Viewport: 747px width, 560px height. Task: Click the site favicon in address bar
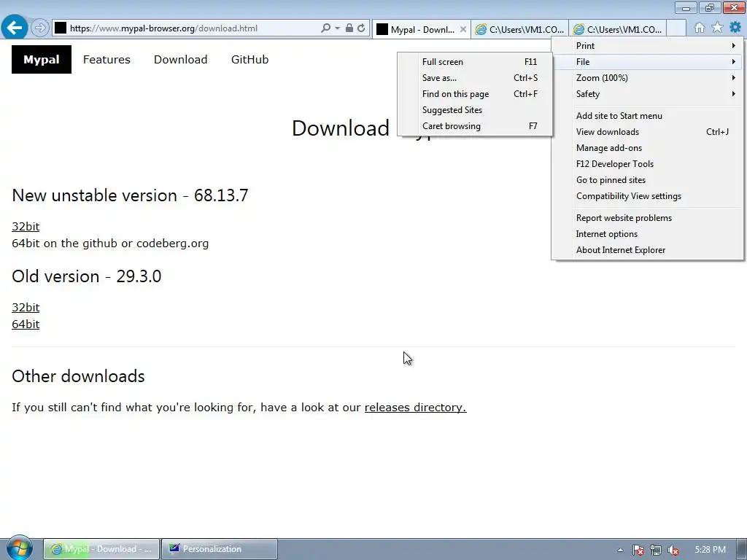point(61,28)
